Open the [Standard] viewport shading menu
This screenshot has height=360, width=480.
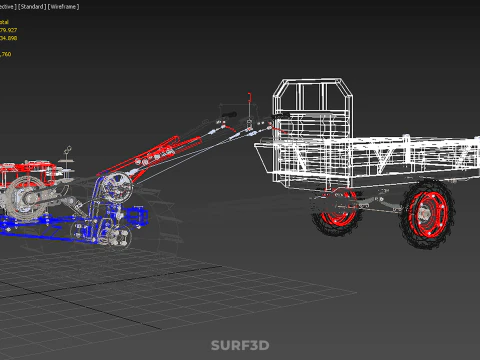(32, 7)
